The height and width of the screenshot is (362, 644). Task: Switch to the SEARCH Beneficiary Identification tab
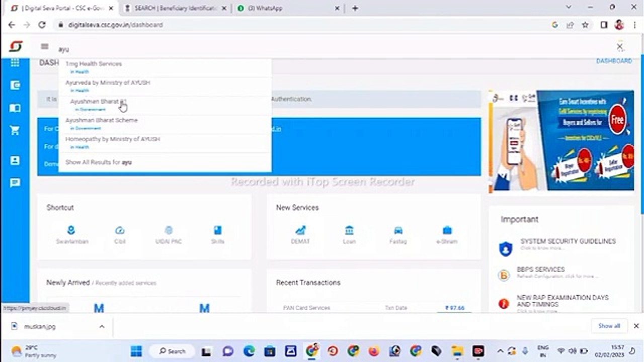176,8
